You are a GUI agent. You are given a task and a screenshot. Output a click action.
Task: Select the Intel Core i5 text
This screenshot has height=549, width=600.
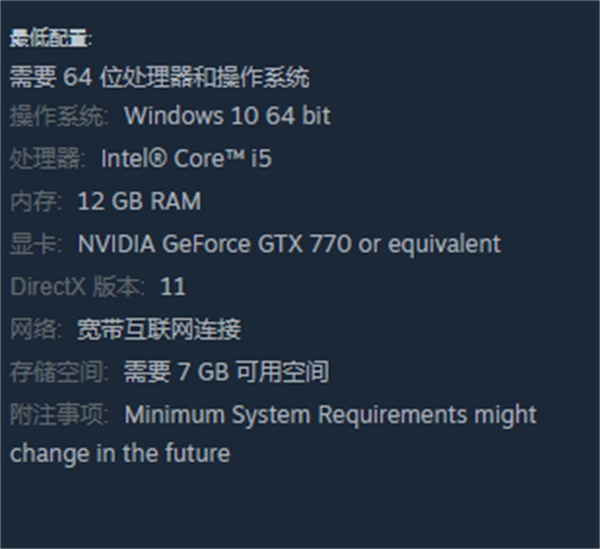pyautogui.click(x=186, y=158)
